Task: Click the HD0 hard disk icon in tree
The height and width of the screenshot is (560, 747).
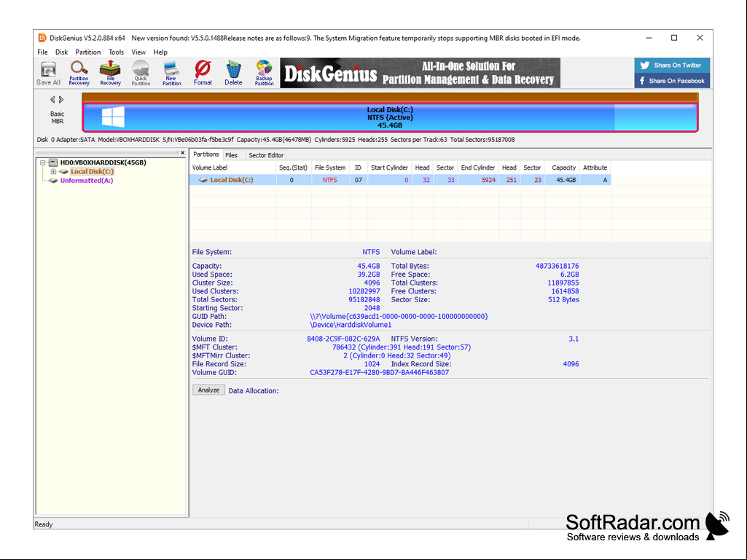Action: 53,162
